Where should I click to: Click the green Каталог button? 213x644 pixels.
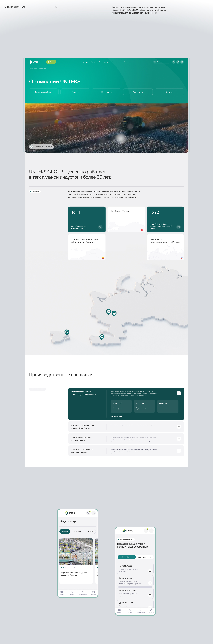(x=51, y=62)
